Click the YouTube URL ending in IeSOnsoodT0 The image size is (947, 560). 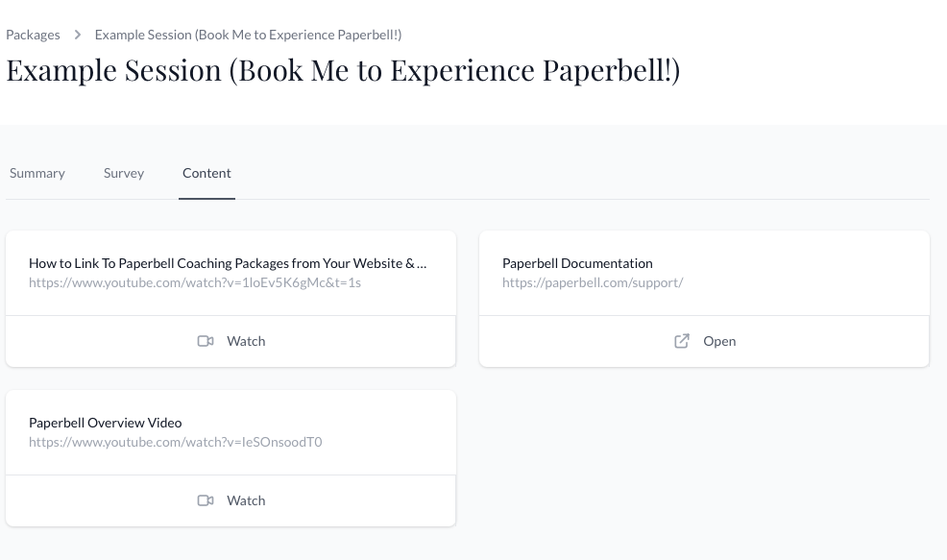[x=175, y=442]
